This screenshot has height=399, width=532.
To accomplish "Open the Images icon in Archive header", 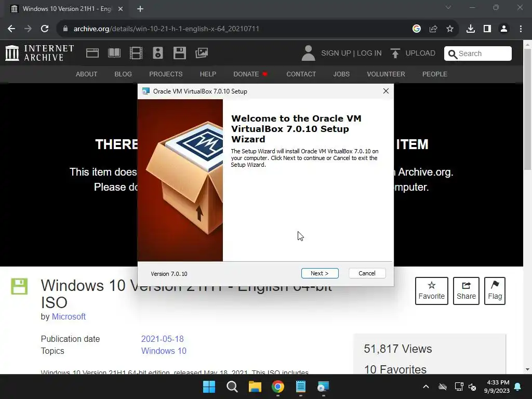I will coord(202,53).
